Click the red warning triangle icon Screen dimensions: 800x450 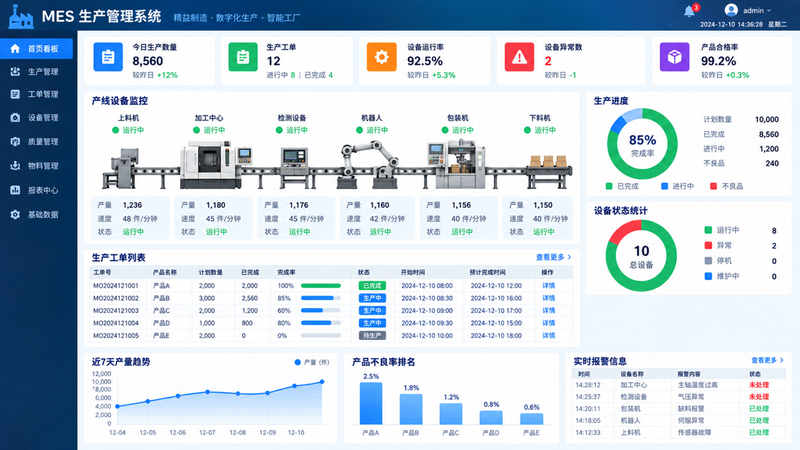tap(519, 57)
